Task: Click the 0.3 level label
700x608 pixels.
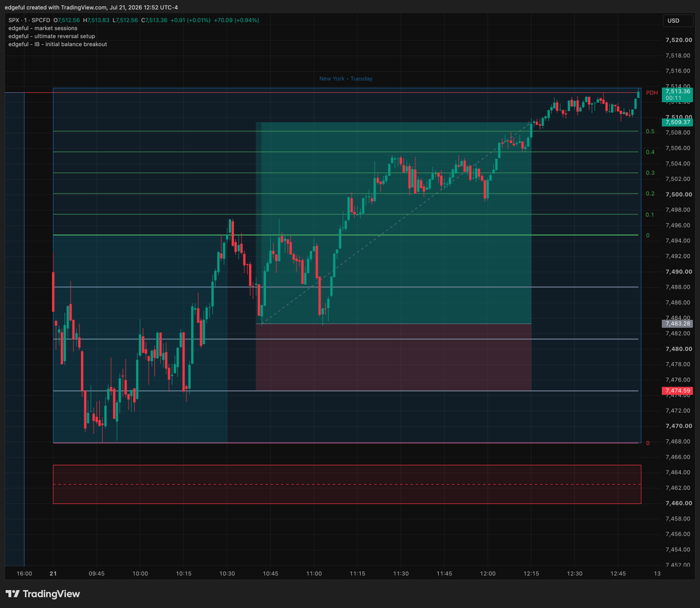Action: point(650,173)
